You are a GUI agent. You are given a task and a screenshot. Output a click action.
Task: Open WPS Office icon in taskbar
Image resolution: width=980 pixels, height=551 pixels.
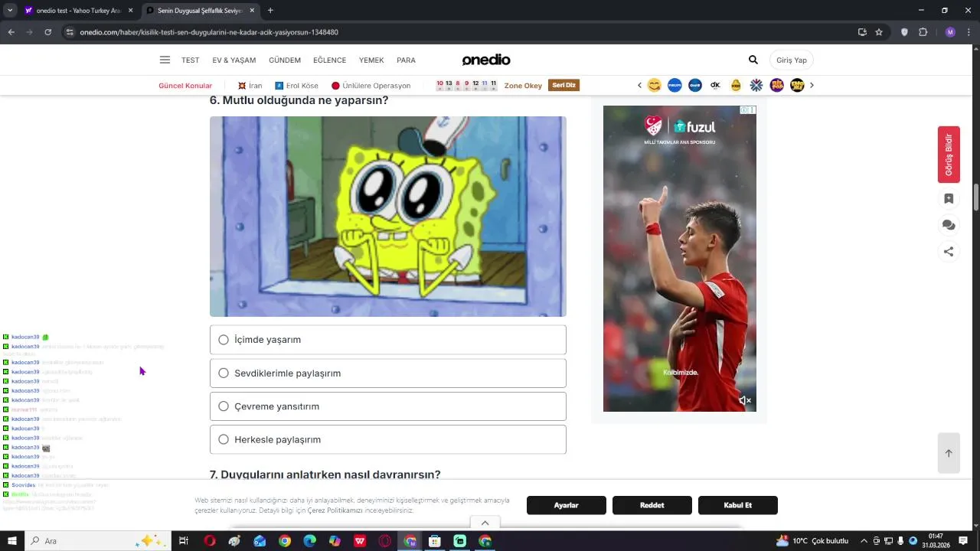[x=360, y=541]
